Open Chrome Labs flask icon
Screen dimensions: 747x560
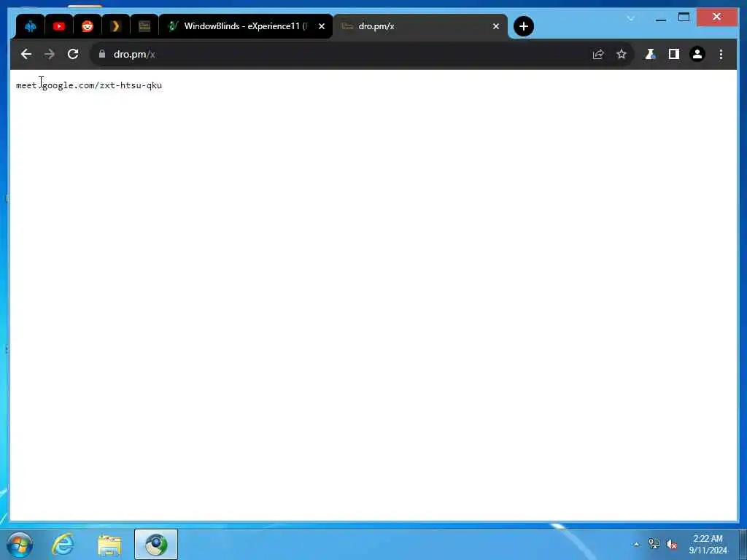pos(650,54)
